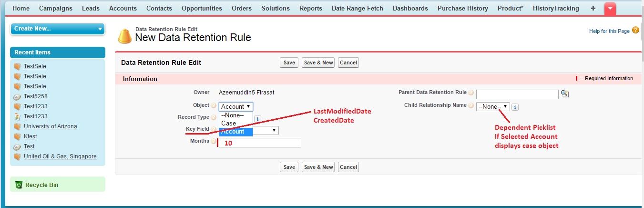Open the Contacts tab
This screenshot has width=644, height=208.
click(x=159, y=8)
